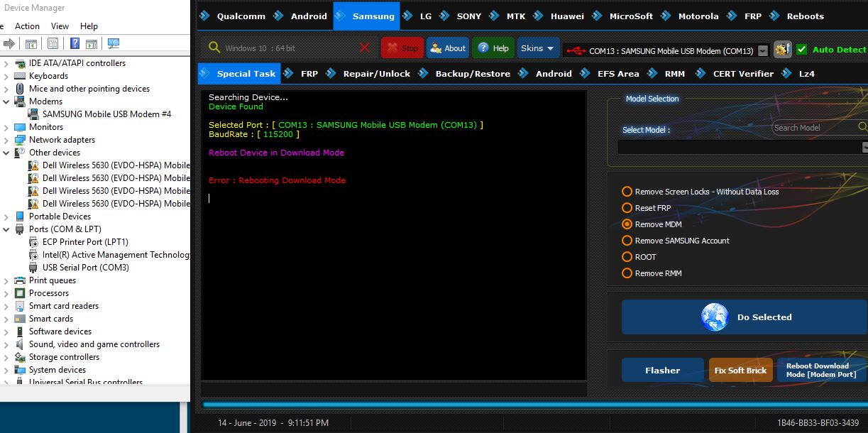Open the Properties icon in Device Manager toolbar

53,43
